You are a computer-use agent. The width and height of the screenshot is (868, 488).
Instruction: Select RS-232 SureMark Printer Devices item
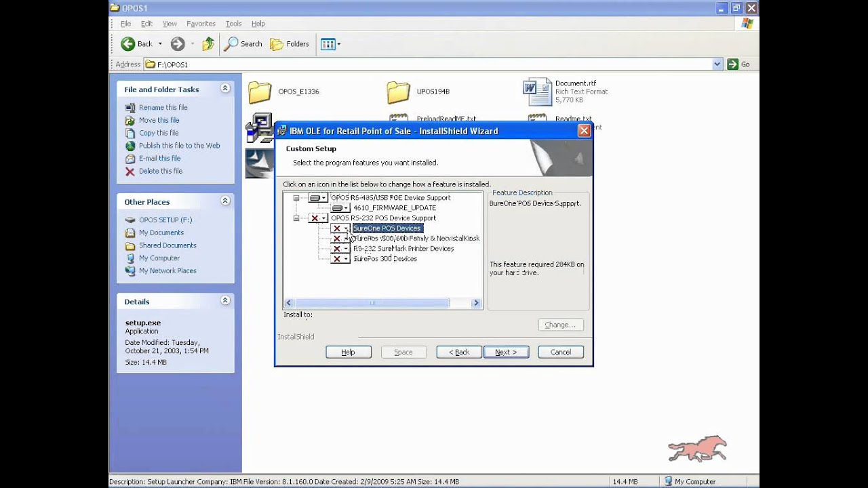[x=403, y=249]
